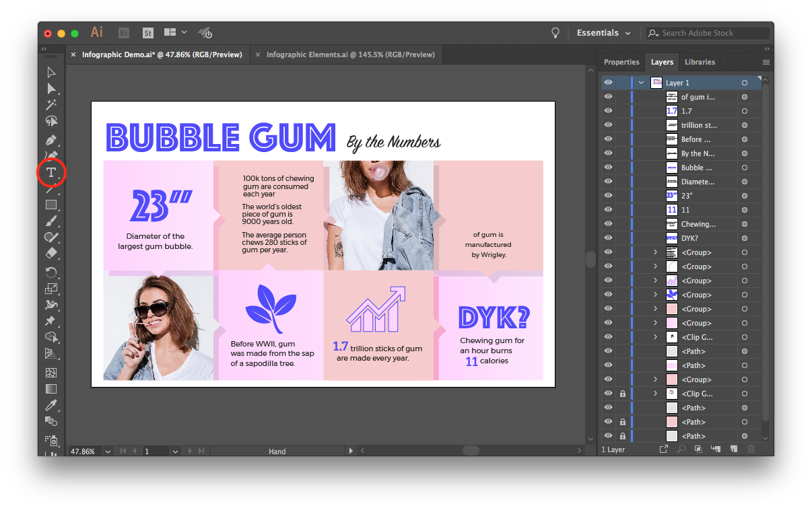Choose the Blend tool
The height and width of the screenshot is (510, 812).
[x=51, y=421]
